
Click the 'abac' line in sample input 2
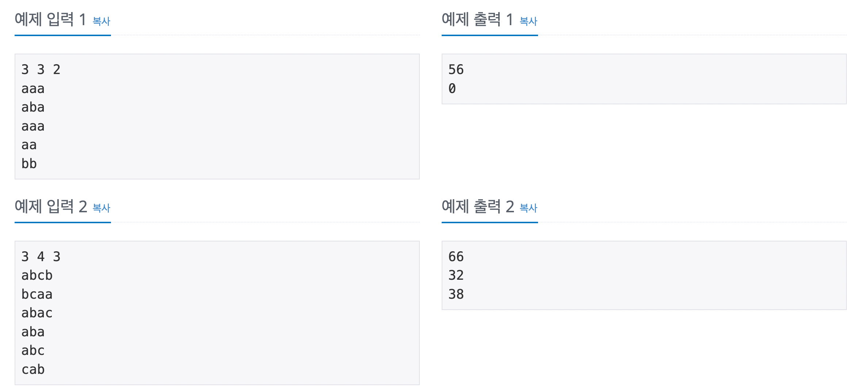37,313
